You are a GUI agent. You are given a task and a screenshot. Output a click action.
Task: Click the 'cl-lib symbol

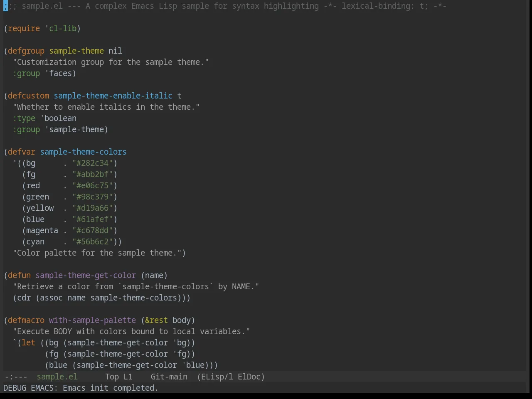pos(61,28)
